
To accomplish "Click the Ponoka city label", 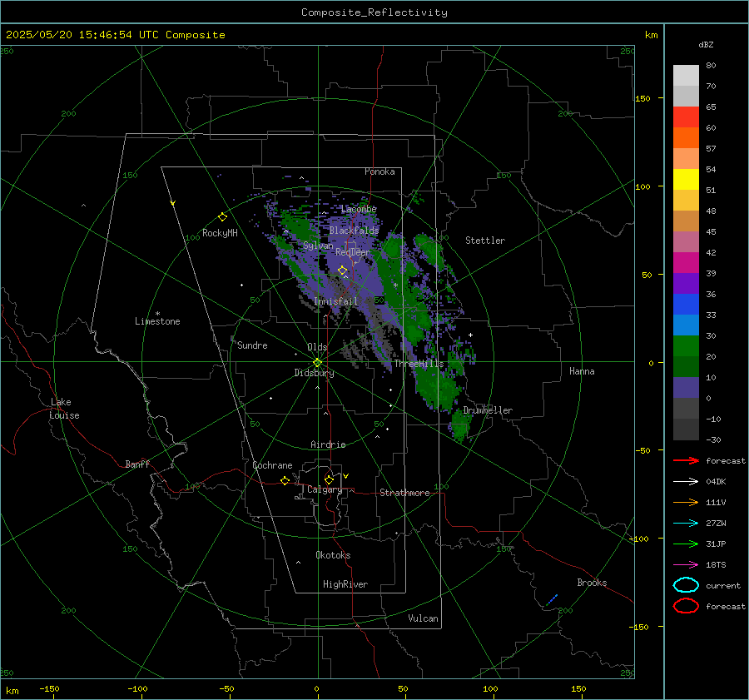I will coord(379,171).
